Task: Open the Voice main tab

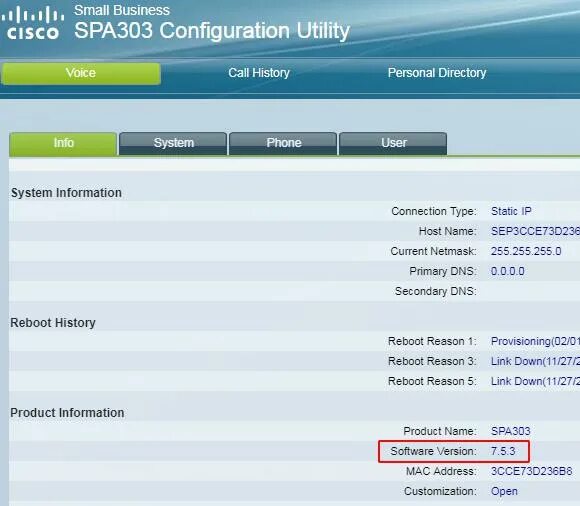Action: (81, 73)
